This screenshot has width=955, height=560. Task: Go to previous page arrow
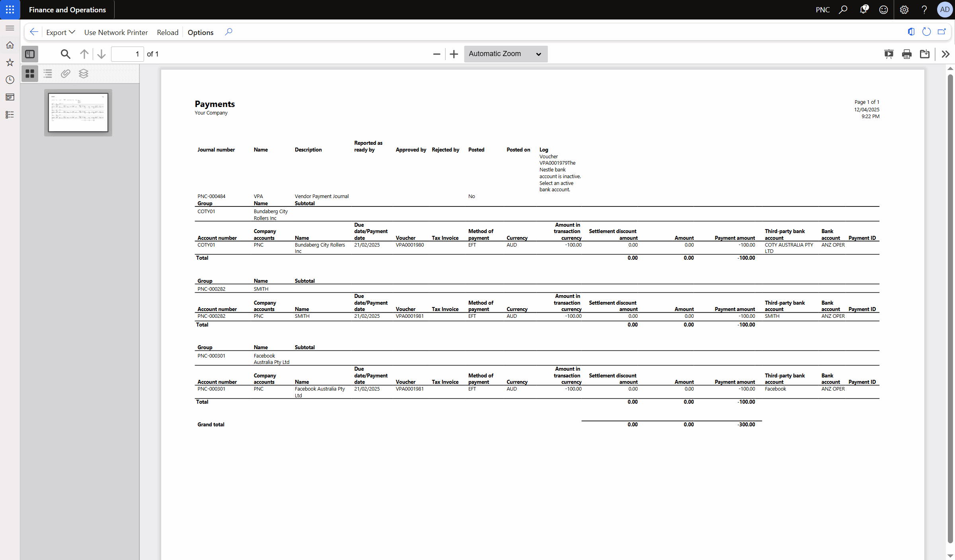(x=84, y=54)
